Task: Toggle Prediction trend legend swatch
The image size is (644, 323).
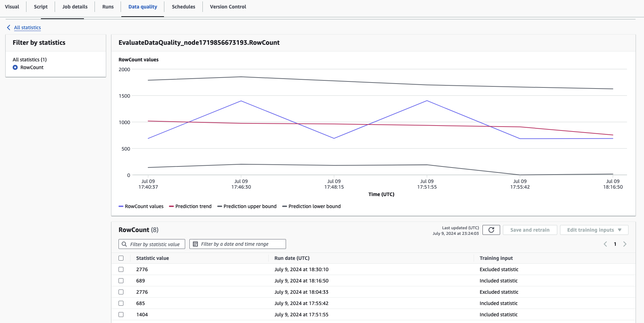Action: [x=171, y=206]
